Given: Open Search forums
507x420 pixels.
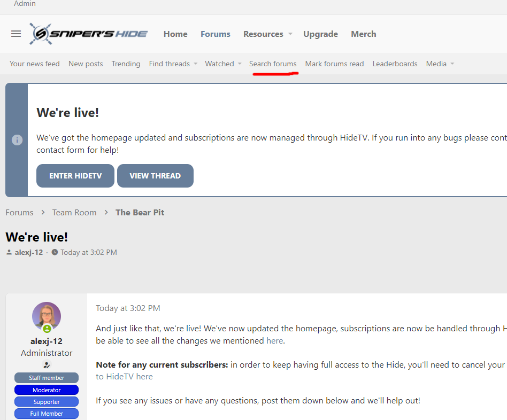Looking at the screenshot, I should 273,64.
